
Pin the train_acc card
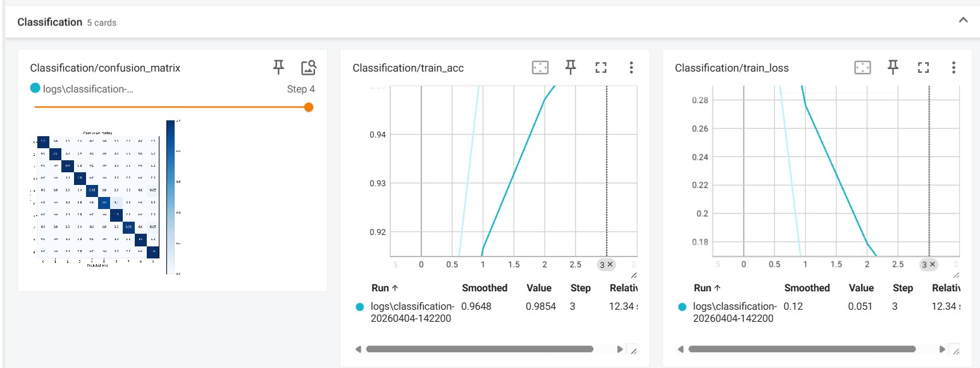click(x=571, y=67)
